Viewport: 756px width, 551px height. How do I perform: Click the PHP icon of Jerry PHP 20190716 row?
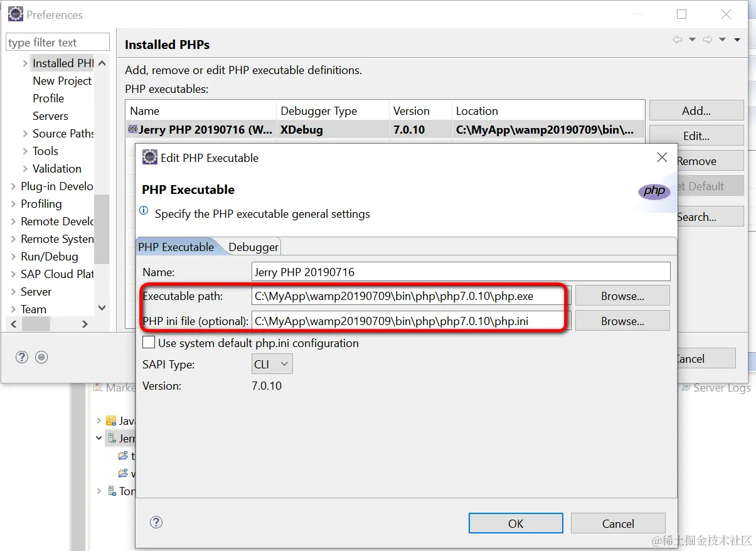132,130
